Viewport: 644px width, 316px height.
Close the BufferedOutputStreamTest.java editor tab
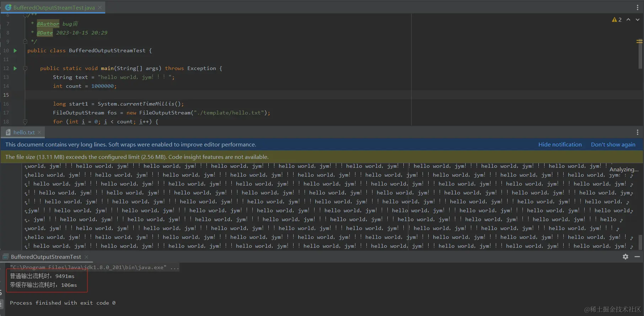100,7
